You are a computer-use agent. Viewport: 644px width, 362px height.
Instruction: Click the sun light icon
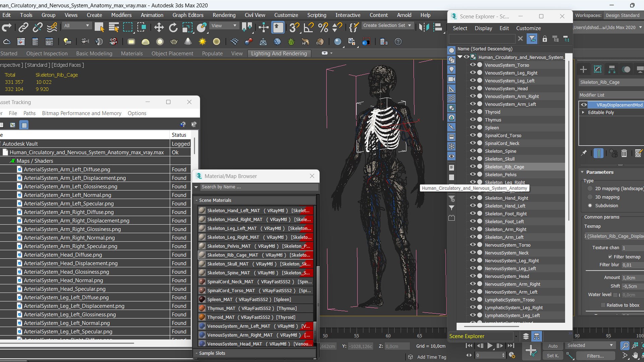[x=202, y=42]
